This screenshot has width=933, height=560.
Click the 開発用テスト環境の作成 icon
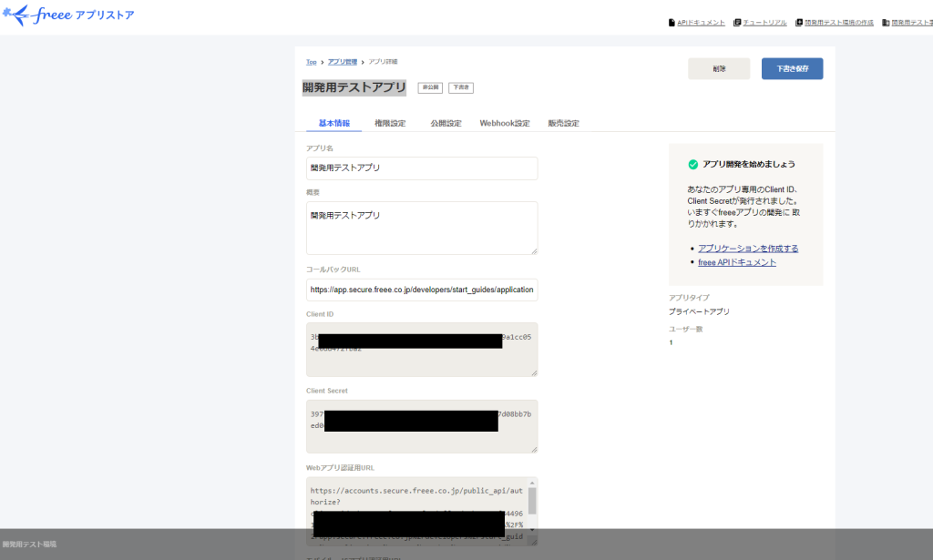[798, 21]
